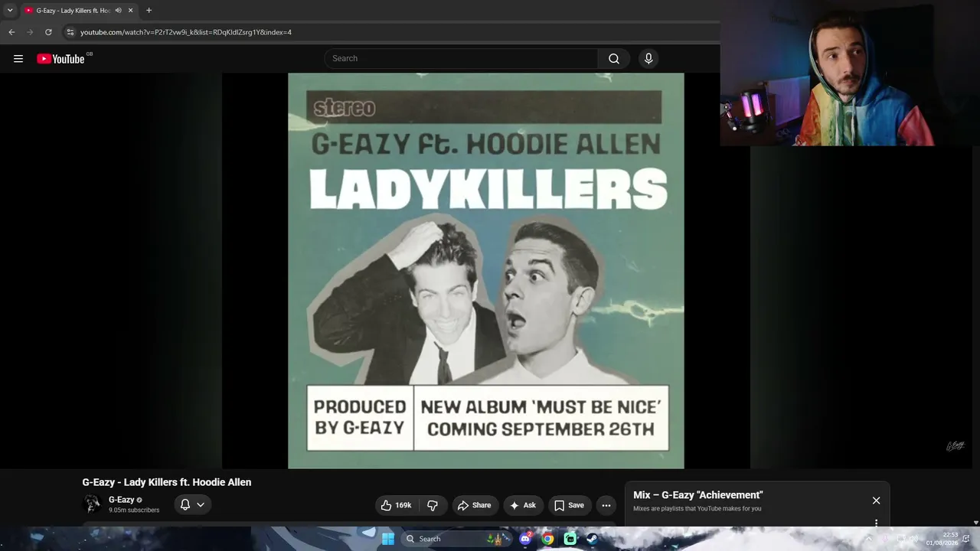
Task: Close the G-Eazy Lady Killers tab
Action: coord(131,11)
